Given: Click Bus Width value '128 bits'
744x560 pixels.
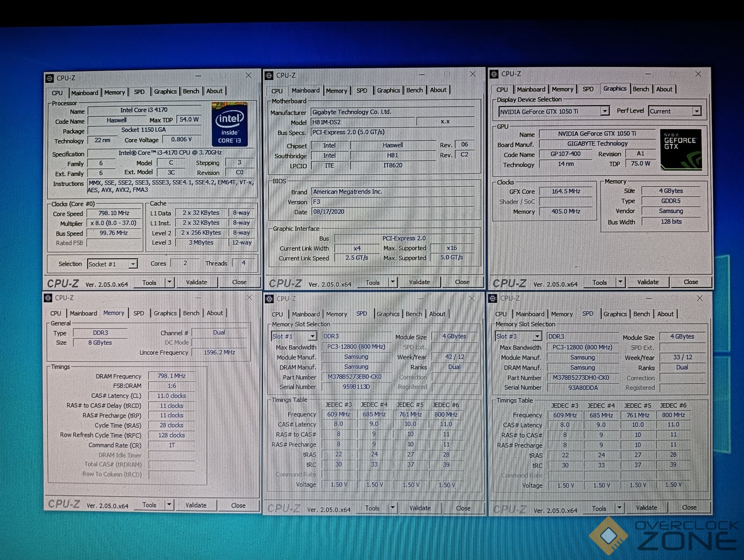Looking at the screenshot, I should pos(671,222).
